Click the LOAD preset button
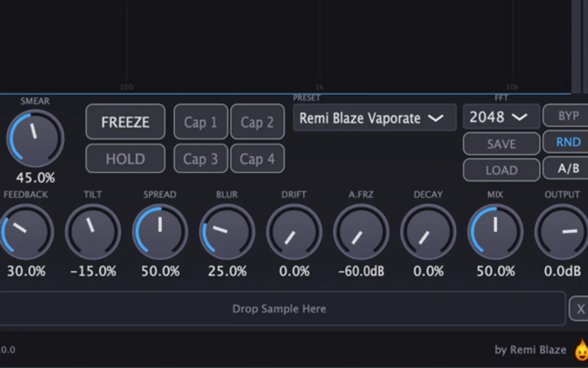Image resolution: width=588 pixels, height=368 pixels. click(502, 170)
